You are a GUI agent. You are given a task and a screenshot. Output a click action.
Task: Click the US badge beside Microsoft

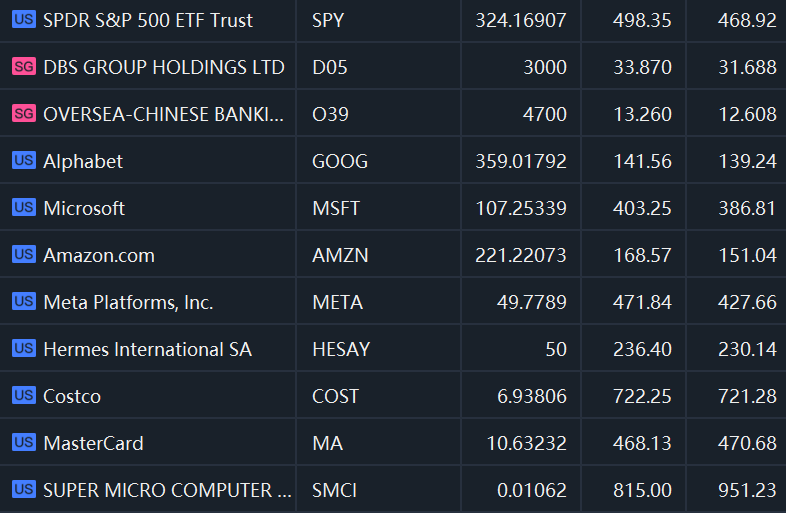tap(24, 207)
